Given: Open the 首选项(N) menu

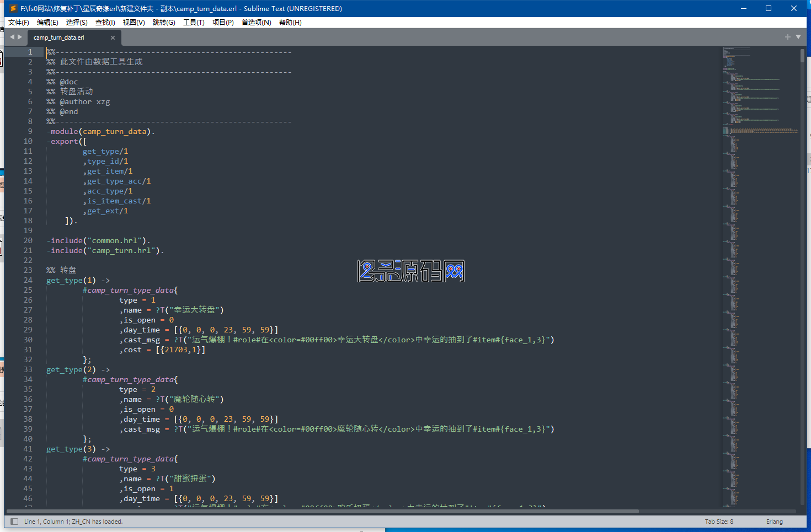Looking at the screenshot, I should pyautogui.click(x=256, y=23).
